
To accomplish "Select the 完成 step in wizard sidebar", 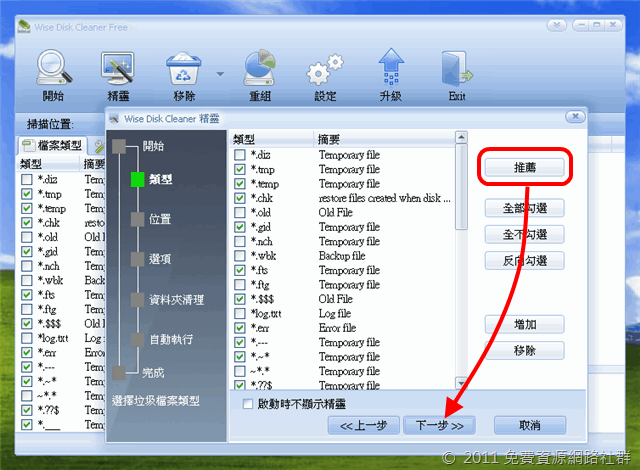I will pos(153,372).
